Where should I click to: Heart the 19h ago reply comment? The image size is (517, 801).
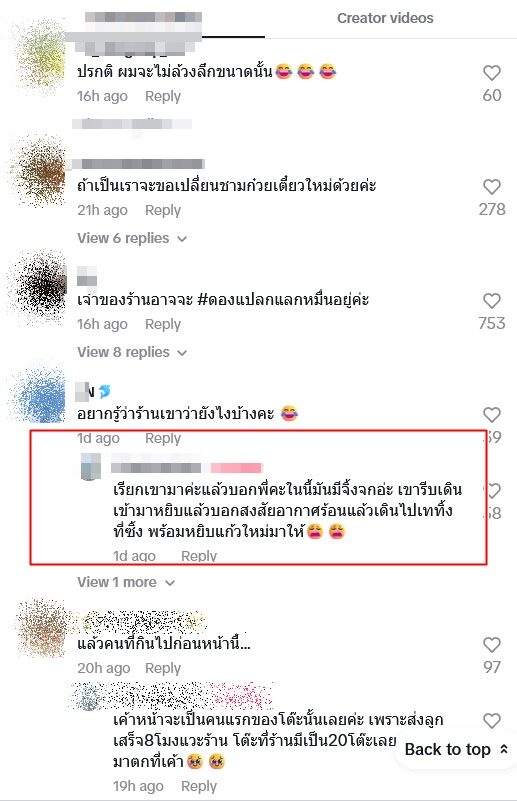tap(491, 721)
